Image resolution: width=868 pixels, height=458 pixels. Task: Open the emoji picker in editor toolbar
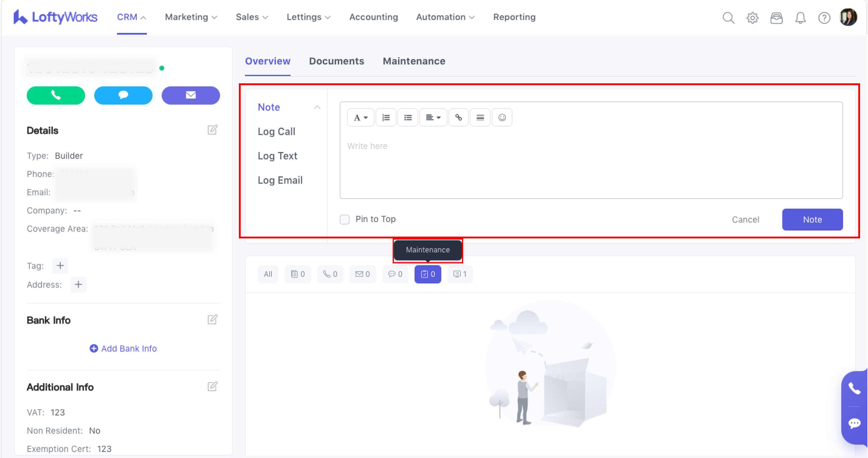502,117
